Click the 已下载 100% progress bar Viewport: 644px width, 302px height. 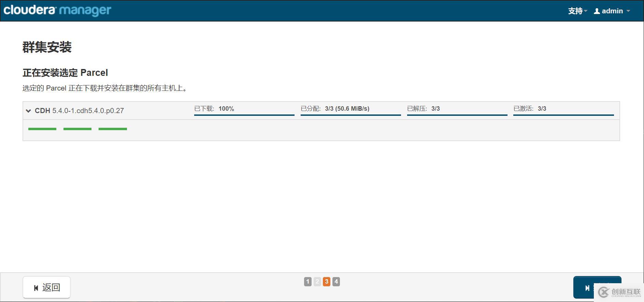point(244,115)
